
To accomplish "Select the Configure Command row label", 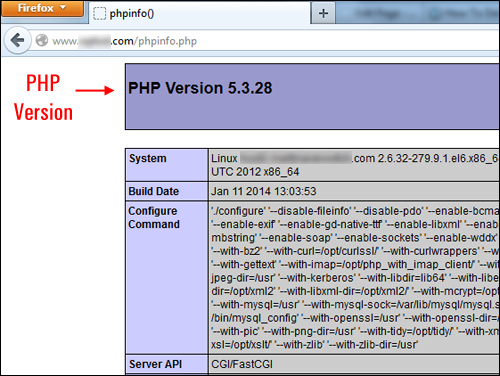I will (154, 217).
